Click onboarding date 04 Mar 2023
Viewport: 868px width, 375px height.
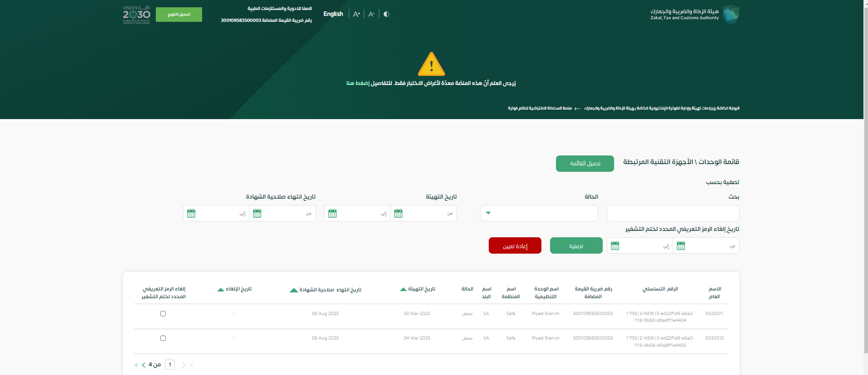tap(417, 338)
